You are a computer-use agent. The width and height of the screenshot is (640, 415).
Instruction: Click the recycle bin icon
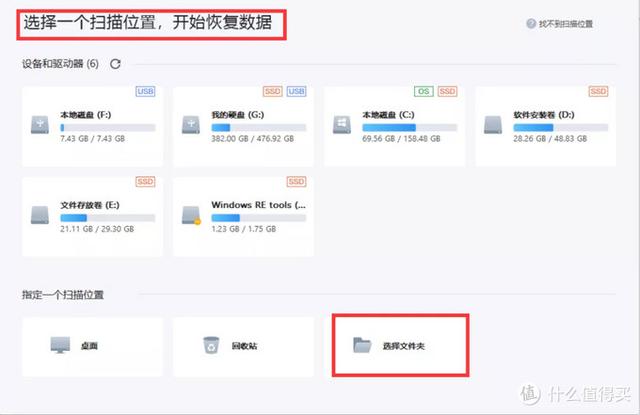pyautogui.click(x=211, y=345)
